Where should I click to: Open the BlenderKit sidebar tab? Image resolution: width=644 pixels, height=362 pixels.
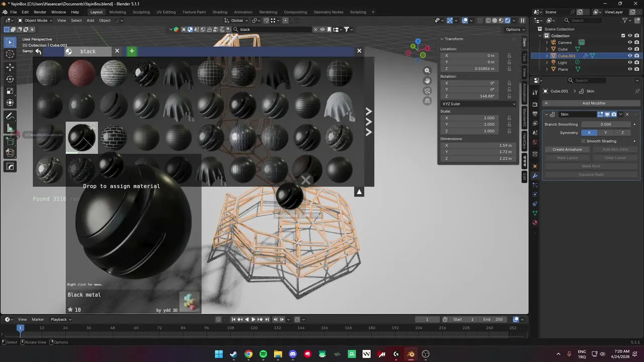524,117
